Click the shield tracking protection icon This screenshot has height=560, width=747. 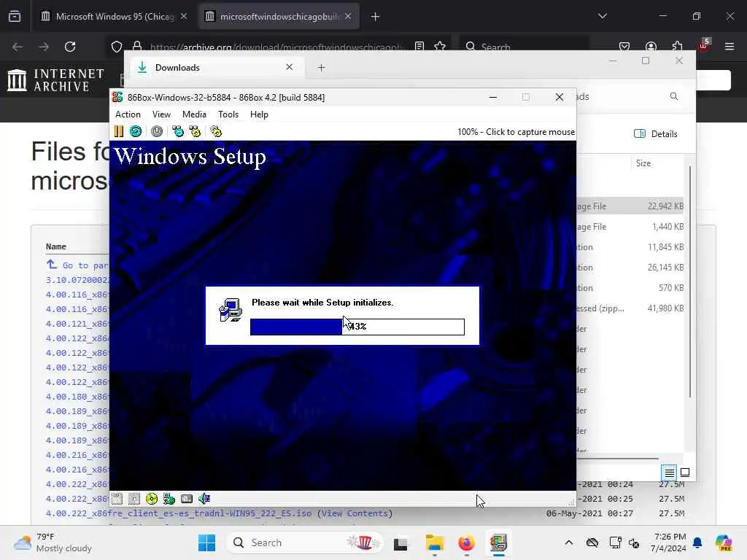click(x=116, y=47)
